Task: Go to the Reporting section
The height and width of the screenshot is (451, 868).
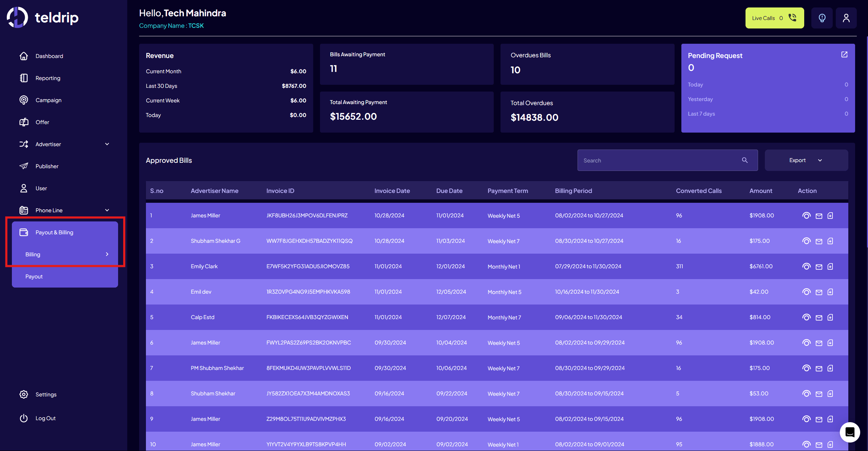Action: pyautogui.click(x=48, y=78)
